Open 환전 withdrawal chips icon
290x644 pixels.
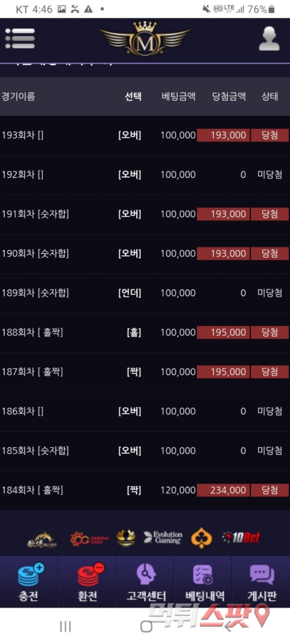[87, 582]
